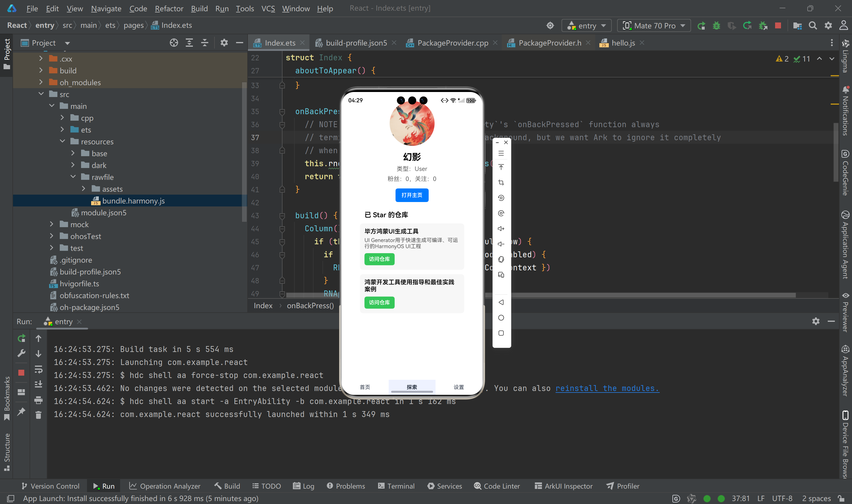The width and height of the screenshot is (852, 504).
Task: Switch to the hello.js editor tab
Action: click(x=623, y=43)
